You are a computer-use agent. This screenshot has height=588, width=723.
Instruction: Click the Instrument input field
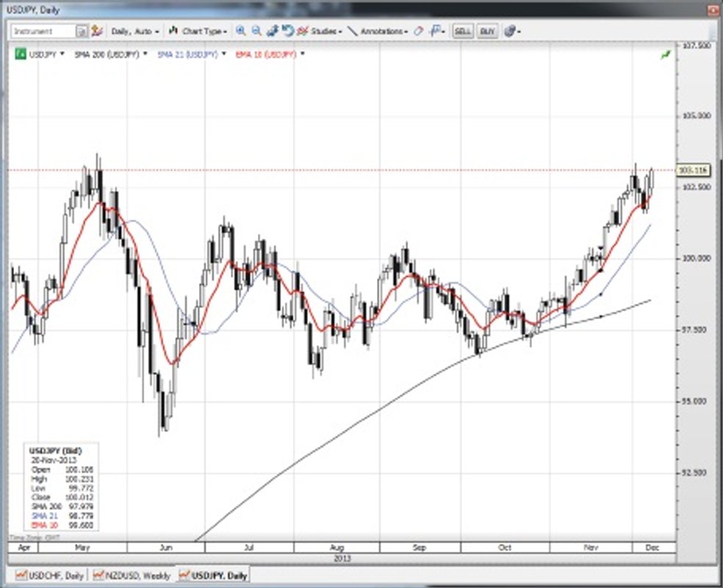[x=43, y=32]
